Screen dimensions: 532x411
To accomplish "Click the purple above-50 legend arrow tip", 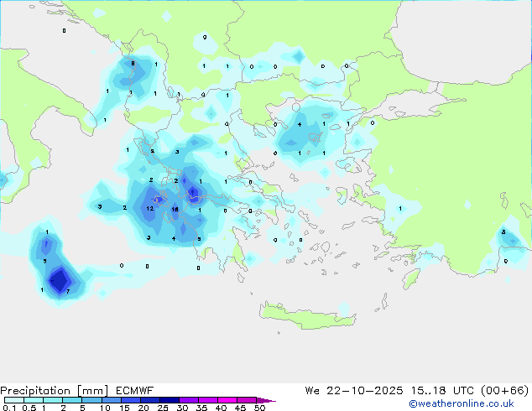I will click(x=266, y=400).
